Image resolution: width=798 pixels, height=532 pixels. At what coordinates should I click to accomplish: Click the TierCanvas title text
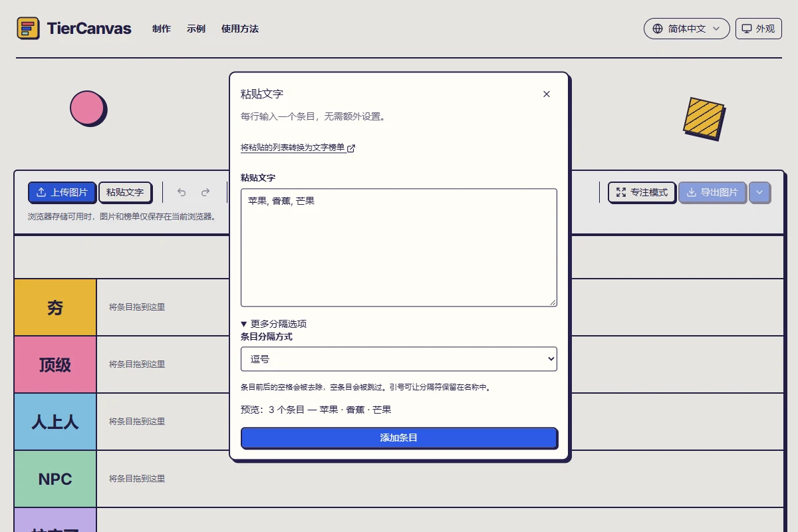click(x=89, y=29)
